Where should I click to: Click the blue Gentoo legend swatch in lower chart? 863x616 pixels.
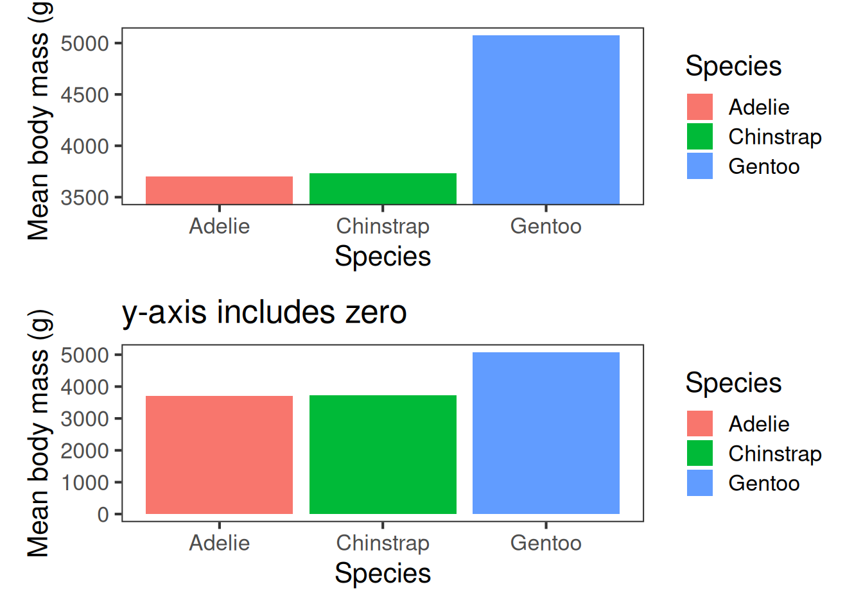point(699,483)
